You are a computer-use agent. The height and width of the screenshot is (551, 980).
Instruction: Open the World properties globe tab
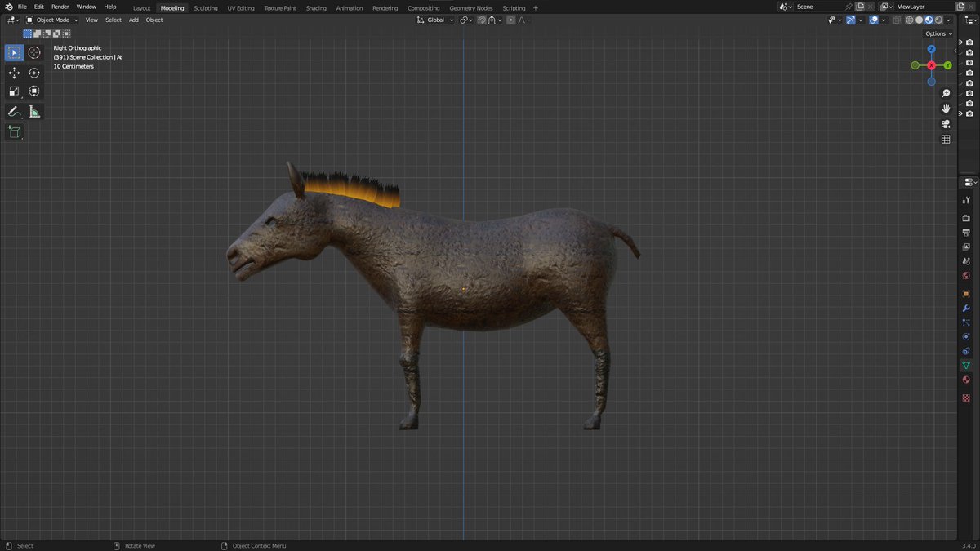967,275
